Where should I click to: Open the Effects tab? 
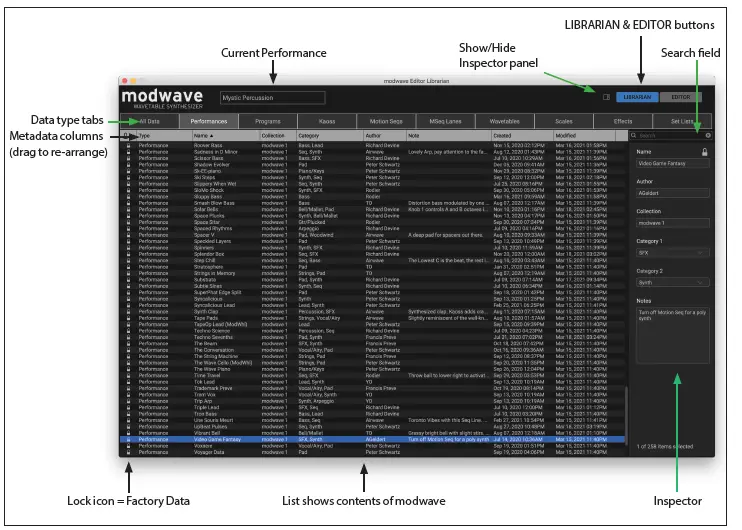(x=623, y=121)
